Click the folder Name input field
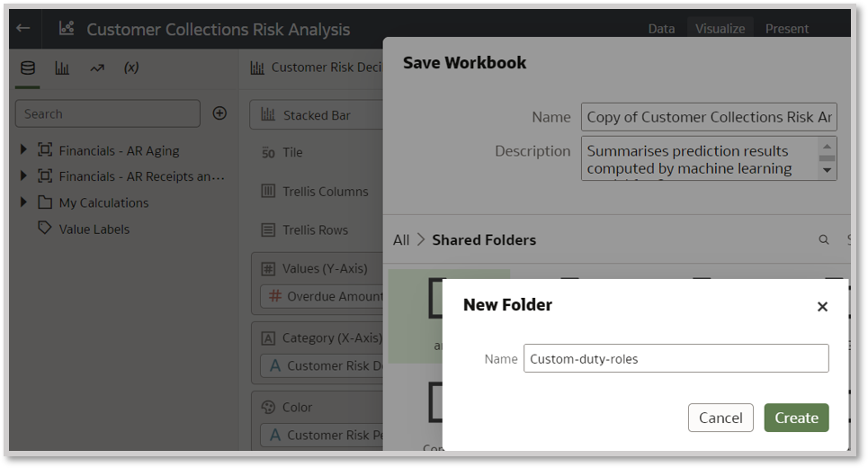The image size is (868, 468). pos(676,358)
